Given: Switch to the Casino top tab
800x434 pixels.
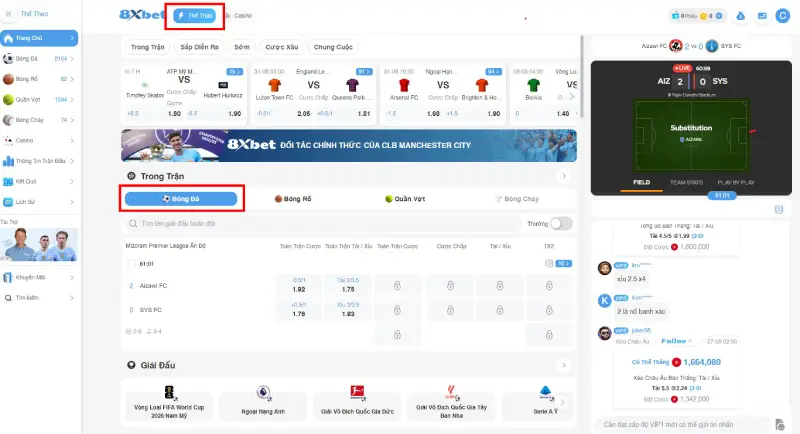Looking at the screenshot, I should [239, 16].
